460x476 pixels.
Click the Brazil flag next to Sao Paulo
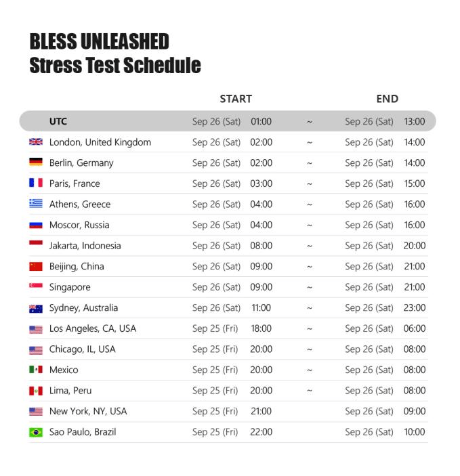(x=36, y=432)
